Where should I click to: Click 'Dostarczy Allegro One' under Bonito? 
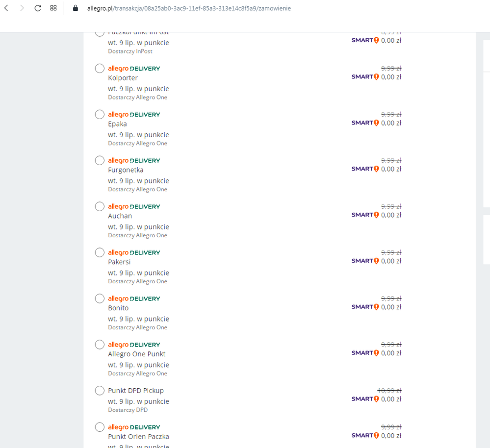coord(137,327)
